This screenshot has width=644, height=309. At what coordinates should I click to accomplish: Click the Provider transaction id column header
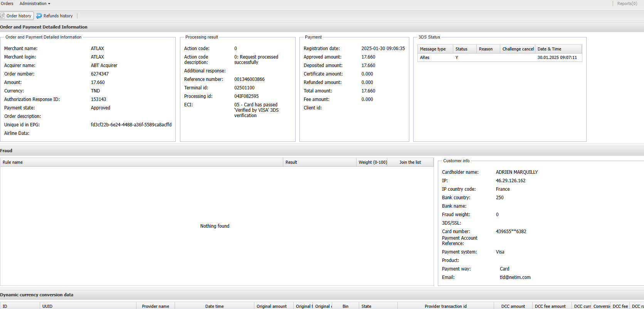click(446, 306)
